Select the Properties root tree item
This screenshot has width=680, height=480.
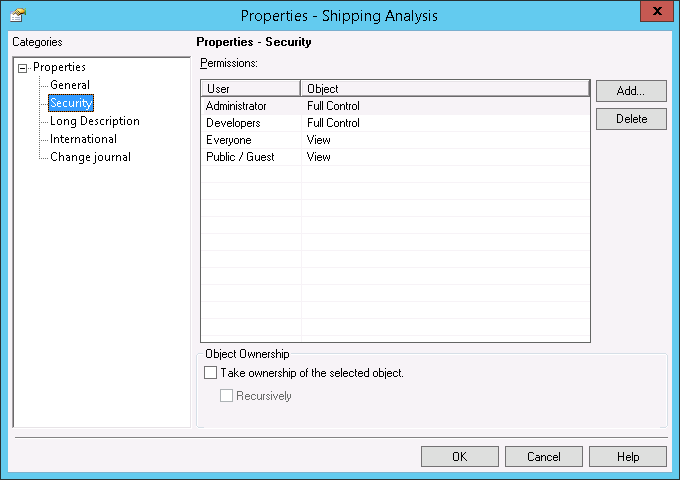pos(59,67)
